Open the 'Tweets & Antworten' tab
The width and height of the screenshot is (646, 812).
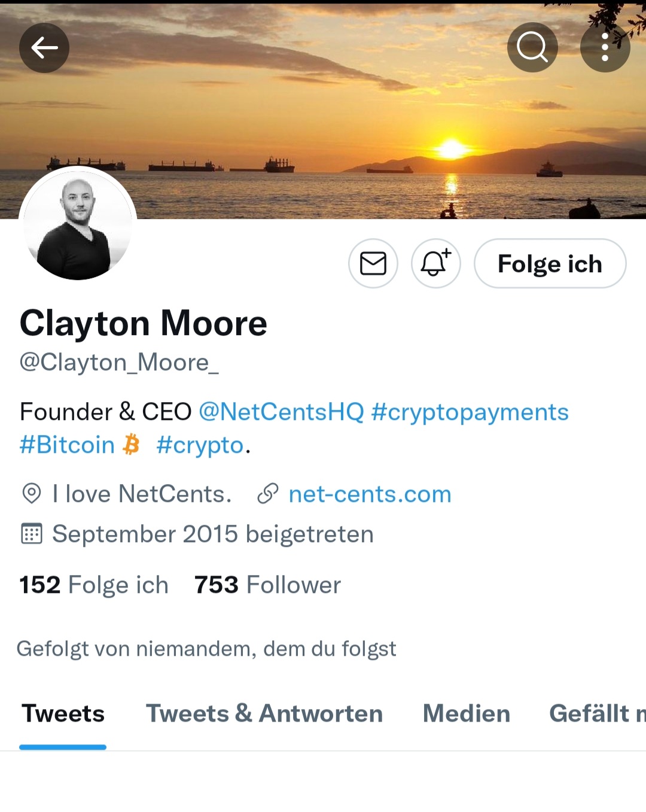pos(264,713)
